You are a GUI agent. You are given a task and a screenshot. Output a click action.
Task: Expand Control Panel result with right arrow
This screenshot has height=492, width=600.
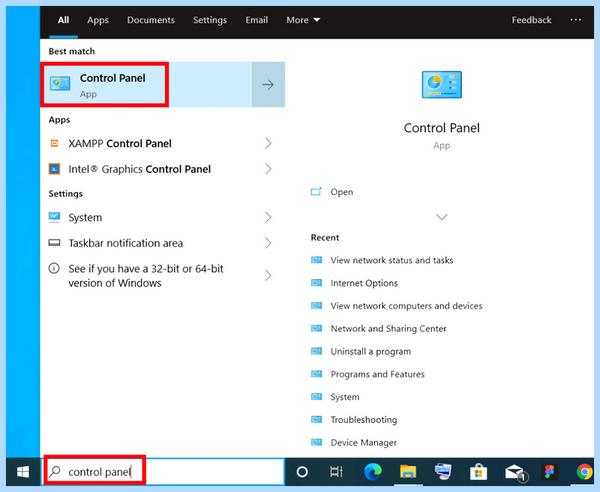pos(268,84)
